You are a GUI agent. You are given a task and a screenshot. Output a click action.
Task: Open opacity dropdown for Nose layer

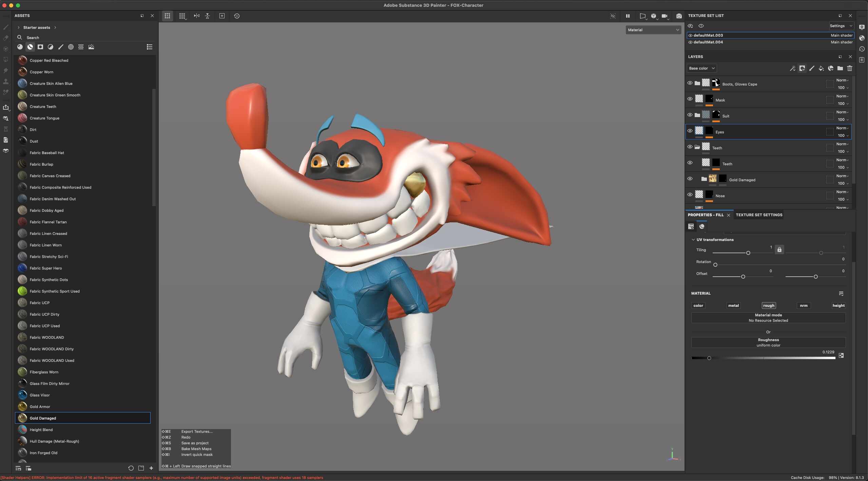click(843, 199)
